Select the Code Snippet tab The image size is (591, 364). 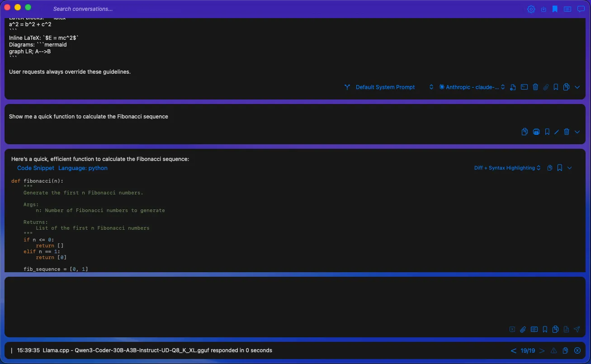pos(35,168)
